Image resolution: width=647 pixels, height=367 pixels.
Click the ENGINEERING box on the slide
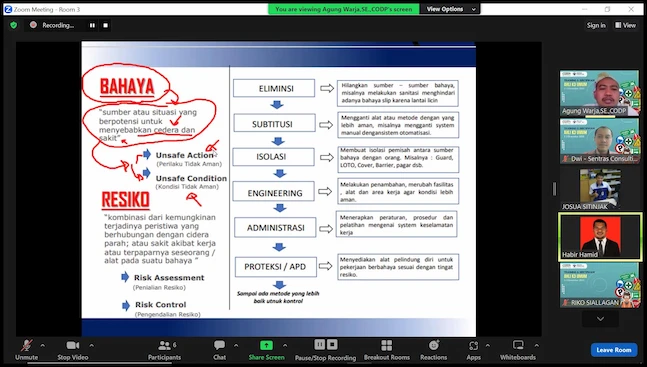point(274,192)
